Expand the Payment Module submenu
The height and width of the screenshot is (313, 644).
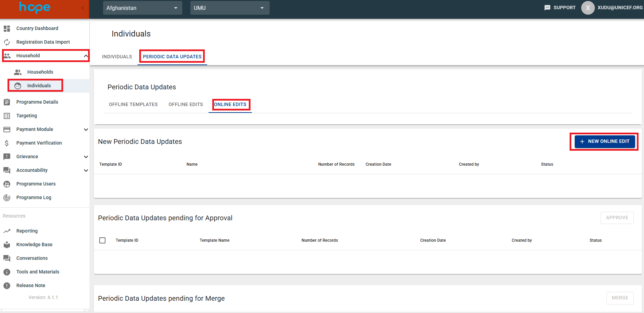(x=86, y=130)
